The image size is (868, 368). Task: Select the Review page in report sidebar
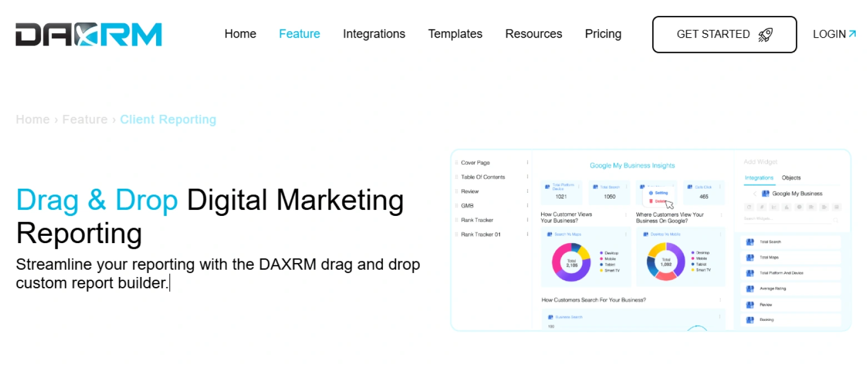point(470,191)
